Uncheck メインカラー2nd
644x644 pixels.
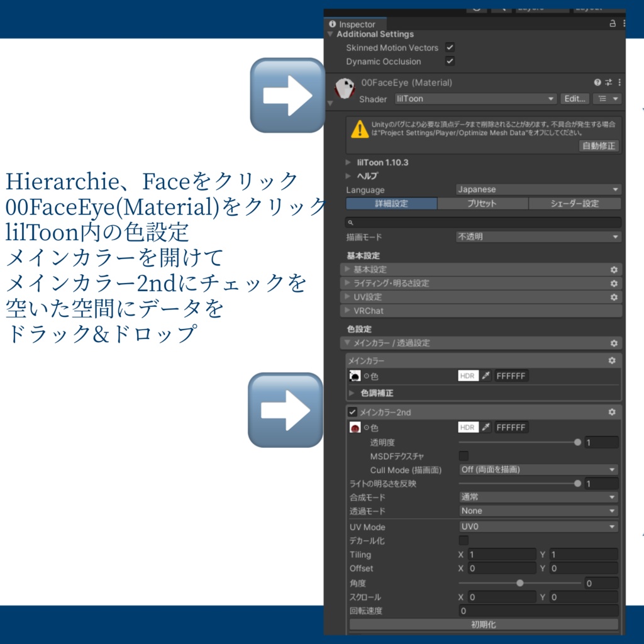click(353, 413)
